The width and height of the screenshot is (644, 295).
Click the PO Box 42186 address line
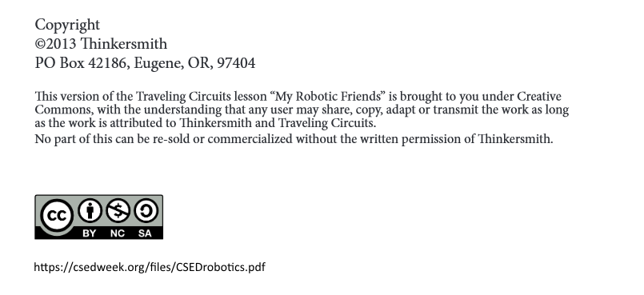click(x=145, y=63)
